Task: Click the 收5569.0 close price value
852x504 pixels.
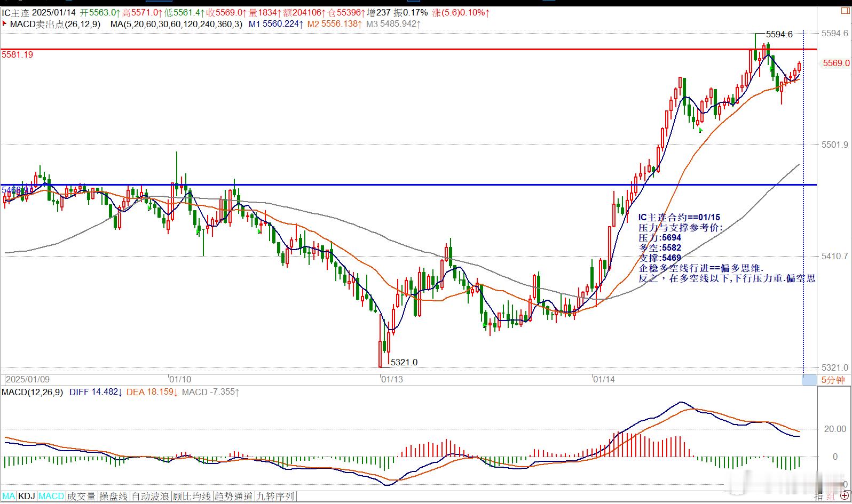Action: point(226,12)
